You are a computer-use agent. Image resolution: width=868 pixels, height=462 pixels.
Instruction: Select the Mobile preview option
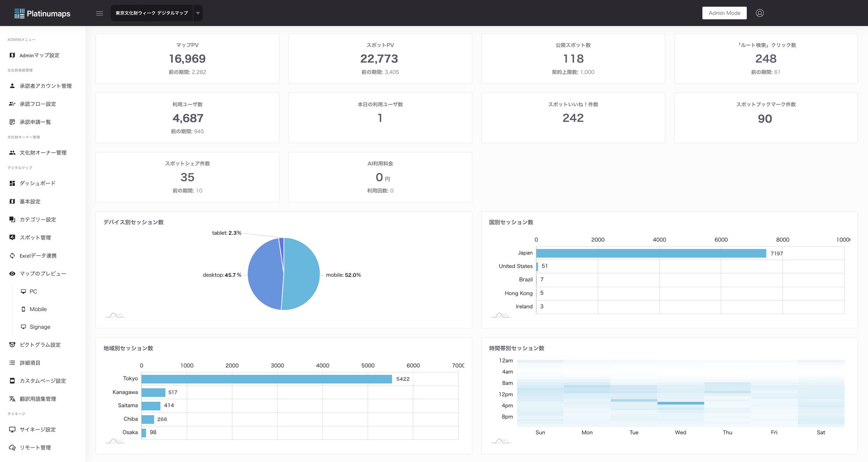tap(38, 309)
